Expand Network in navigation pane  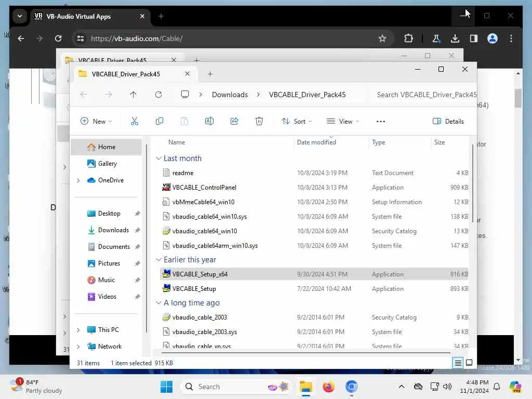click(x=78, y=347)
